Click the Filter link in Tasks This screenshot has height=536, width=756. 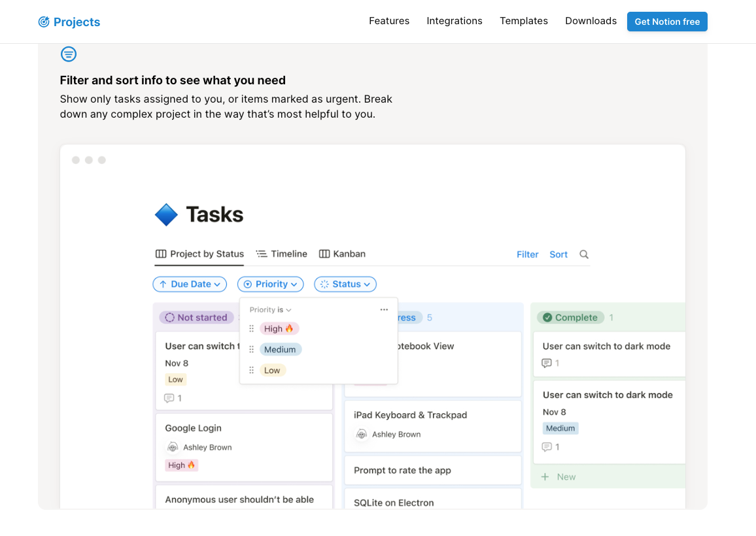click(527, 254)
